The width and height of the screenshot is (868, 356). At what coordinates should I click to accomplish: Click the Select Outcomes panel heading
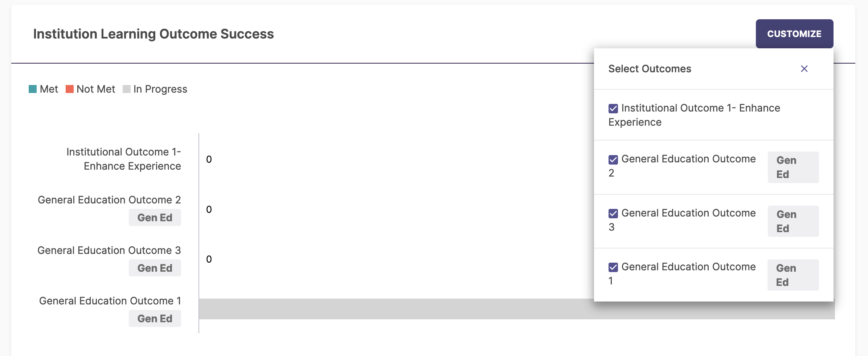(x=650, y=69)
